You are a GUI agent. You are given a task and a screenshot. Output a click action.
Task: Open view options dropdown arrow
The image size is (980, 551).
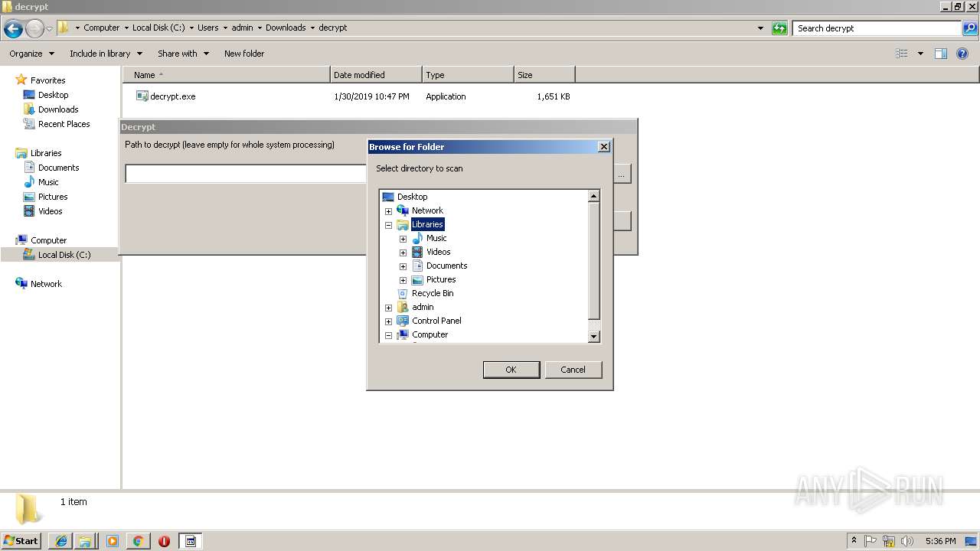point(920,54)
